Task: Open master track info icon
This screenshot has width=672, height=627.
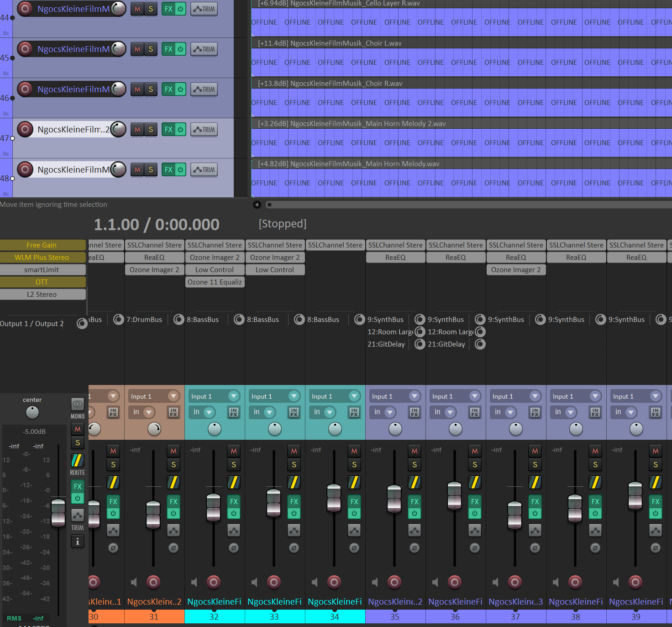Action: (x=78, y=541)
